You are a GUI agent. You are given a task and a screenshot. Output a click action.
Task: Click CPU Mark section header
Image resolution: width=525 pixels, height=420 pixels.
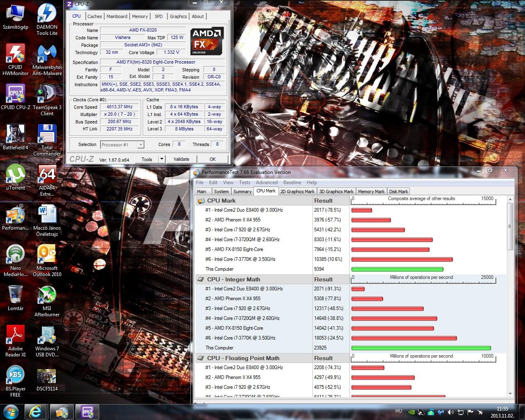click(x=254, y=201)
